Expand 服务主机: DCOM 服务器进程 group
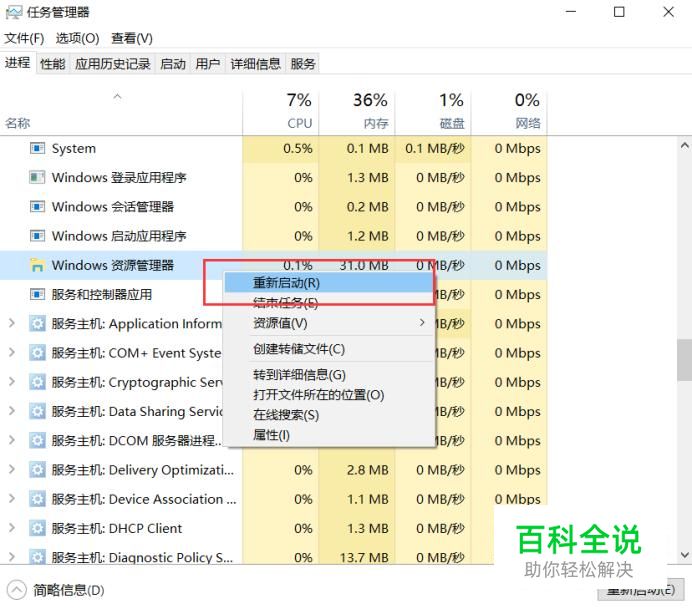 click(12, 440)
